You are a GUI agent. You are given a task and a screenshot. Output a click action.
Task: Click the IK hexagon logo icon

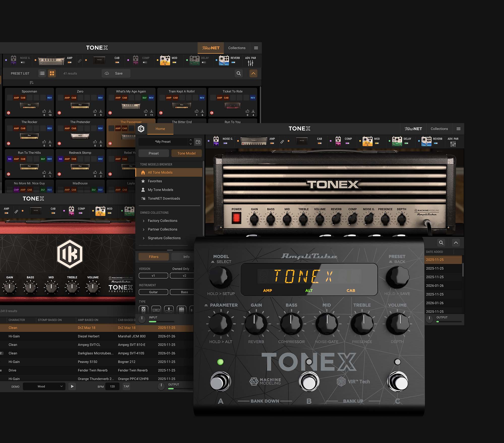click(x=141, y=129)
